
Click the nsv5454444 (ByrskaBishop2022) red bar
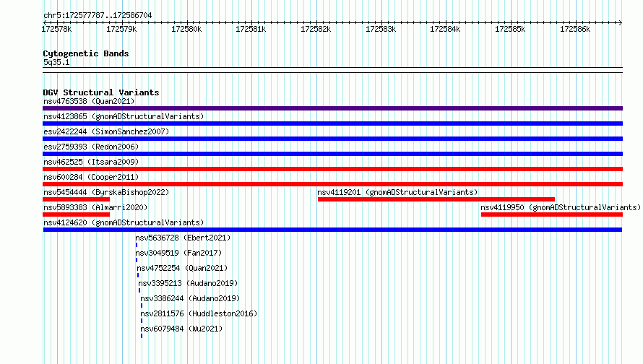pyautogui.click(x=77, y=199)
